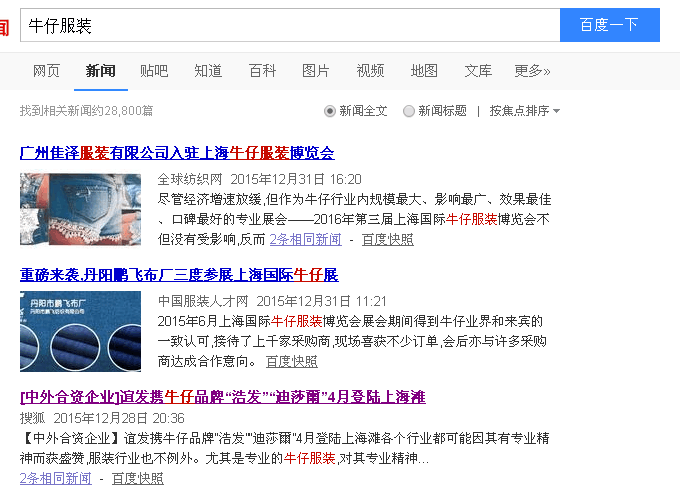Open headline 重磅来袭,丹阳鹏飞布厂三度参展上海国际牛仔展
This screenshot has width=680, height=500.
pyautogui.click(x=179, y=275)
